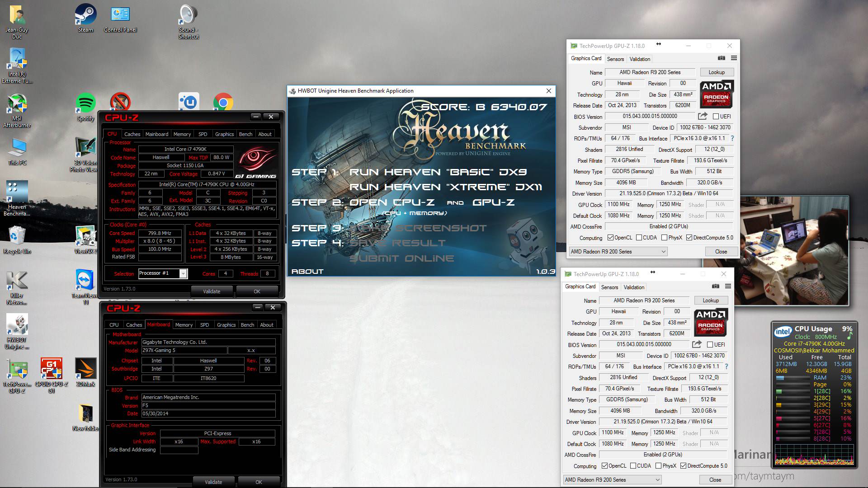
Task: Open the Google Chrome desktop icon
Action: tap(223, 103)
